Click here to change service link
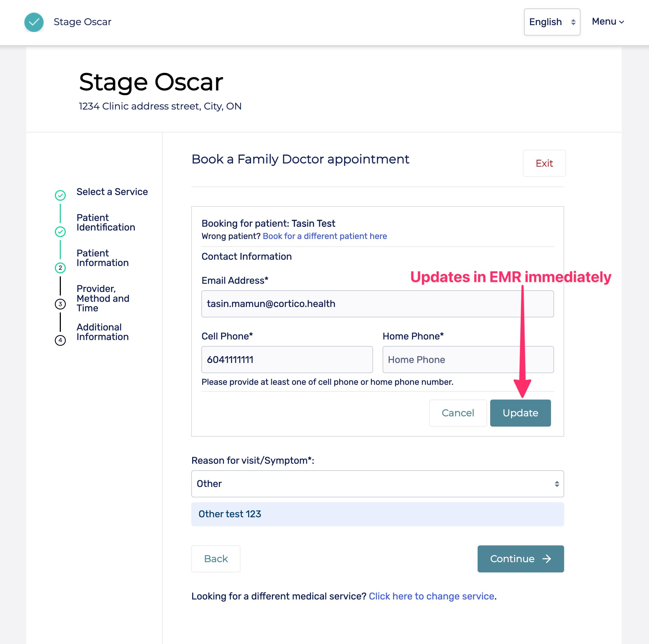 click(431, 596)
